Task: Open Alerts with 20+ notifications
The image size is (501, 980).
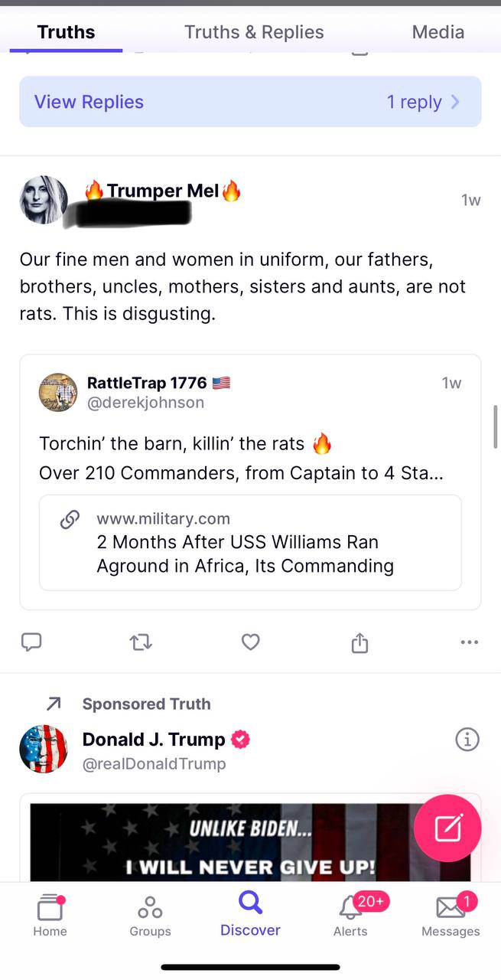Action: [x=350, y=916]
